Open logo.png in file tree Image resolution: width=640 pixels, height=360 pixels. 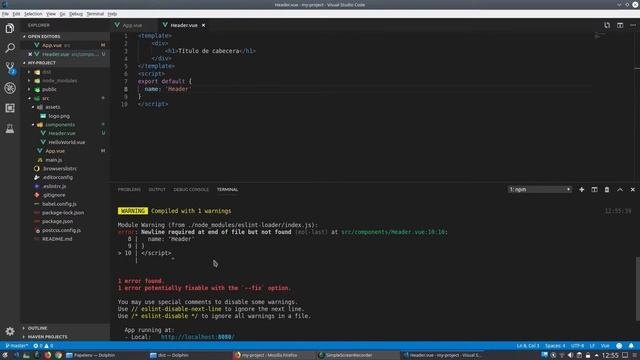click(59, 116)
